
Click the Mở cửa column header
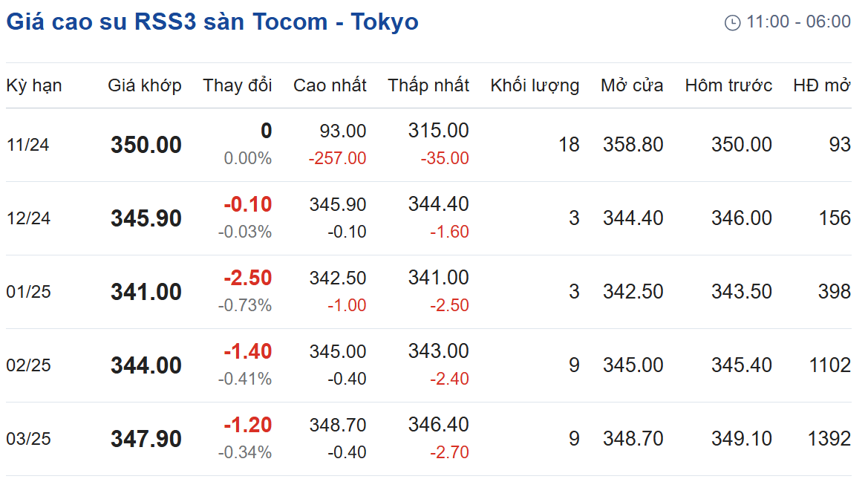pos(632,85)
